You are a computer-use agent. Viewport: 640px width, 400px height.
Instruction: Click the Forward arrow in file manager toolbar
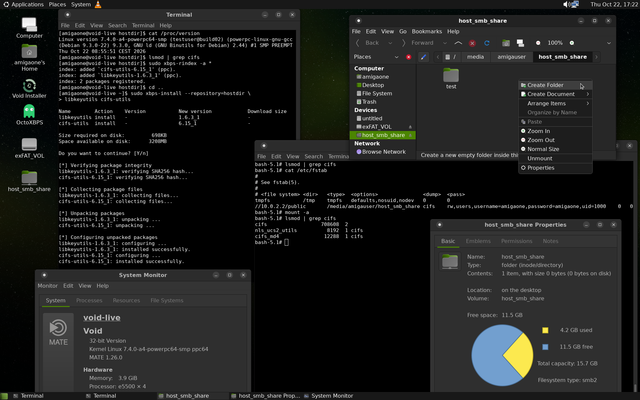[404, 43]
